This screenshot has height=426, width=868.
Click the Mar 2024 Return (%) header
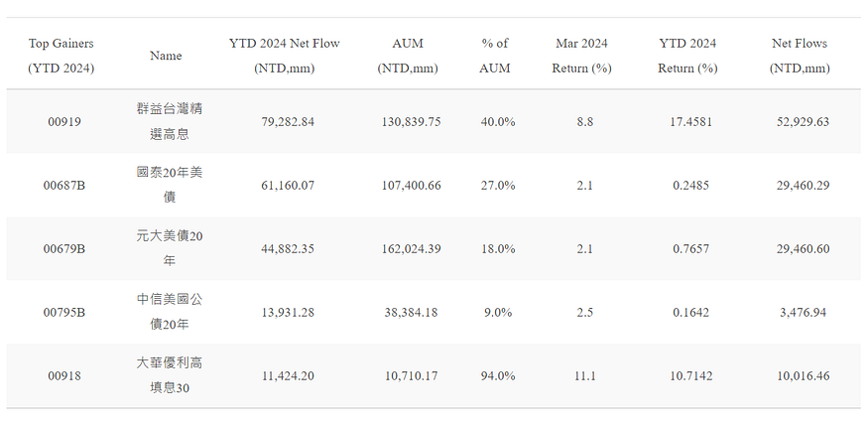[581, 56]
